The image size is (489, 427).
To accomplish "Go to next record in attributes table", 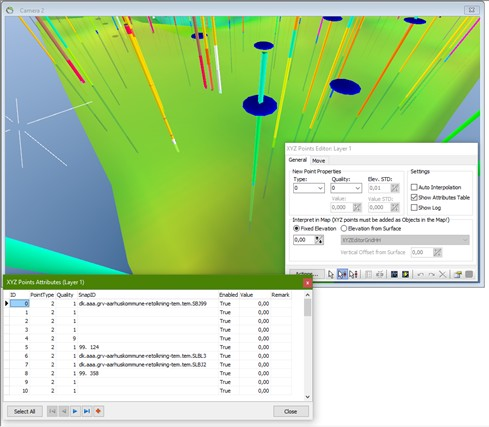I will point(75,411).
